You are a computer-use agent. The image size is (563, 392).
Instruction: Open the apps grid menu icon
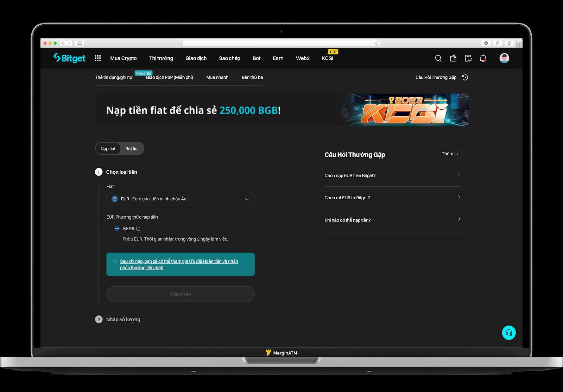click(x=98, y=58)
